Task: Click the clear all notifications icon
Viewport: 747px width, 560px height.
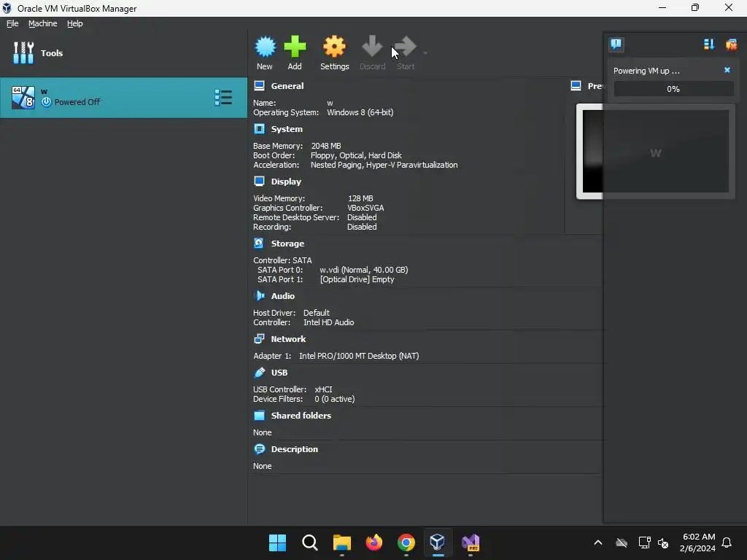Action: pyautogui.click(x=731, y=44)
